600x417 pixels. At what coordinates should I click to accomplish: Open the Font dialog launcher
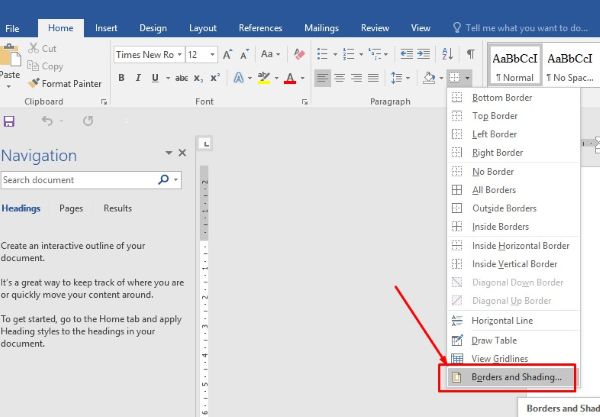[305, 102]
